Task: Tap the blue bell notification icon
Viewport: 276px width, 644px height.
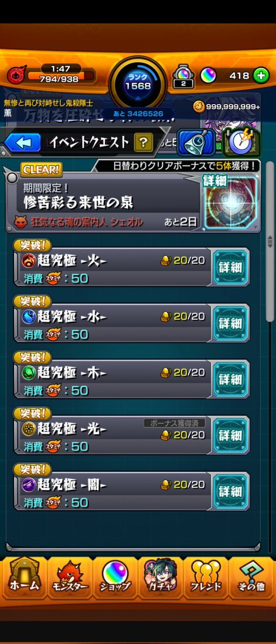Action: [196, 142]
